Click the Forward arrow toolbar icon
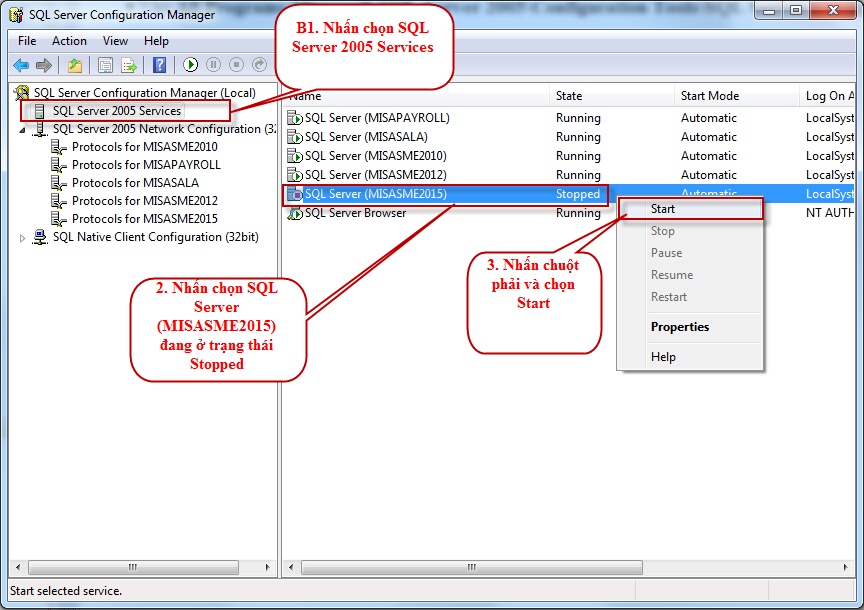This screenshot has width=864, height=610. pyautogui.click(x=44, y=65)
